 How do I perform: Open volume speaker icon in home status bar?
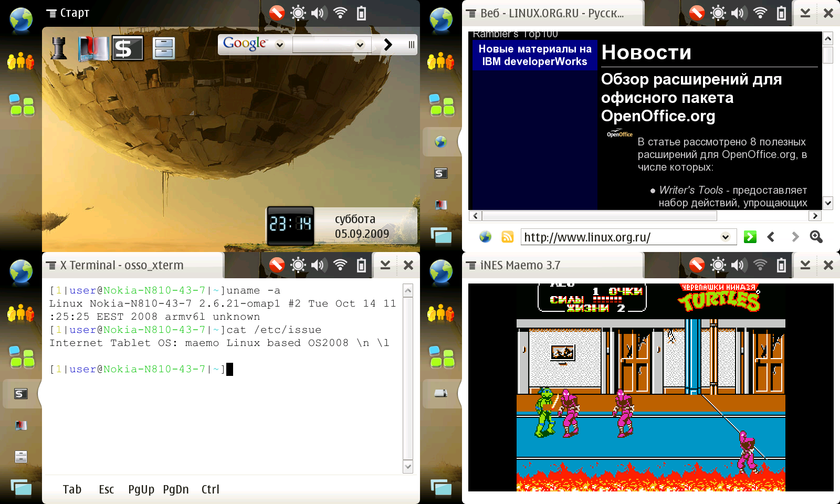click(319, 13)
